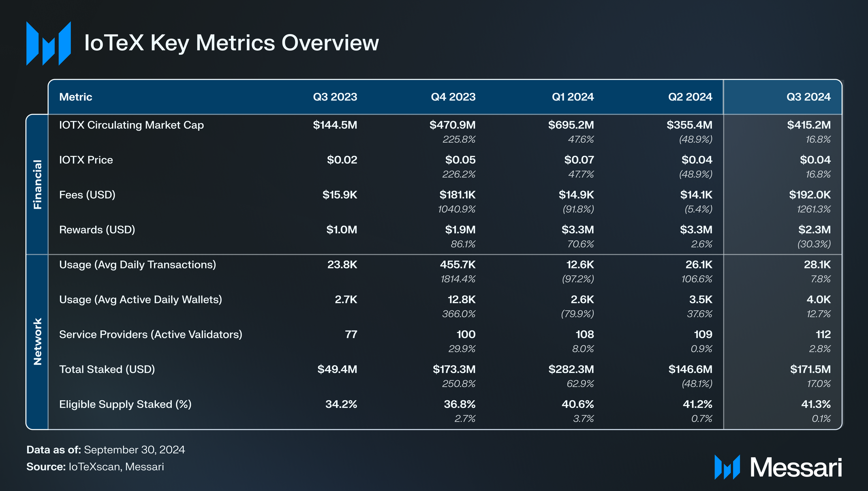Select the "$2.3M" rewards value

[x=815, y=229]
